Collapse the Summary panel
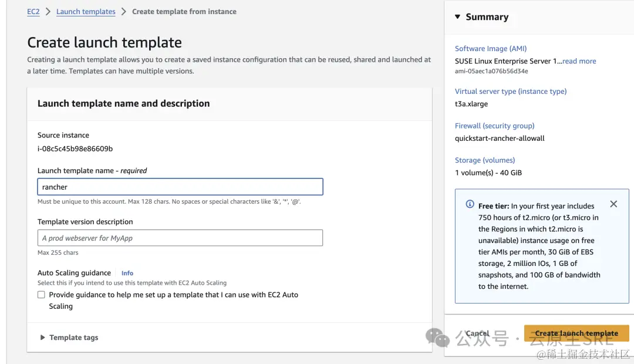 coord(458,17)
